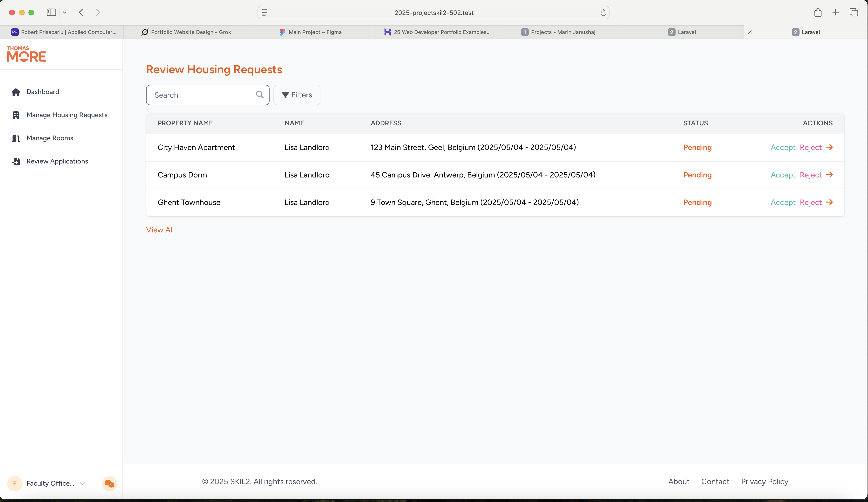Click the Thomas More logo

click(27, 54)
